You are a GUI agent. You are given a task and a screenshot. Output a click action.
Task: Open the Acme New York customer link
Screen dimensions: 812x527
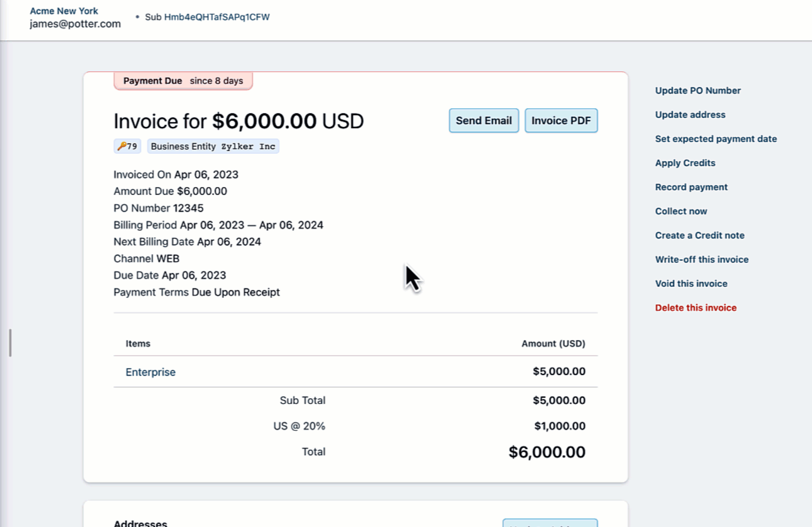pos(64,11)
